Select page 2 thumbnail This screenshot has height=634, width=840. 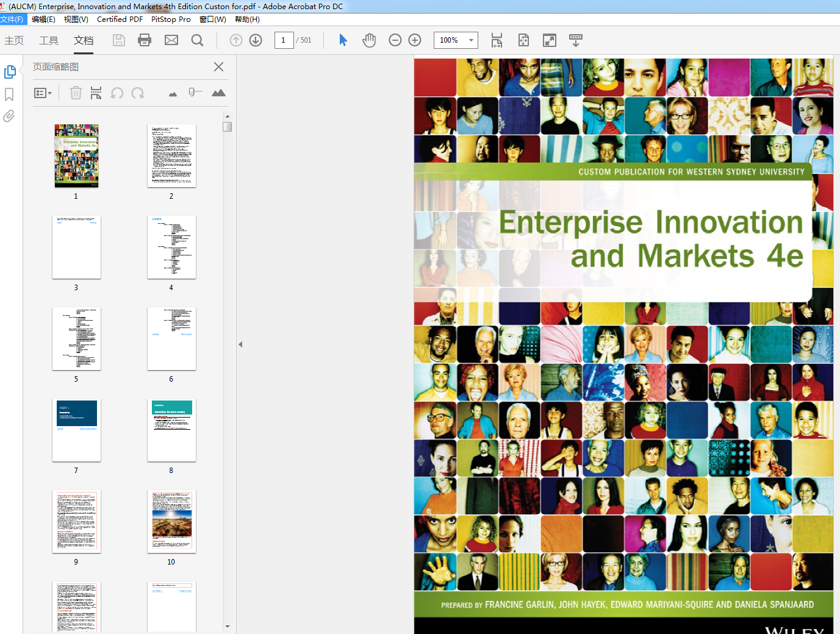click(171, 155)
